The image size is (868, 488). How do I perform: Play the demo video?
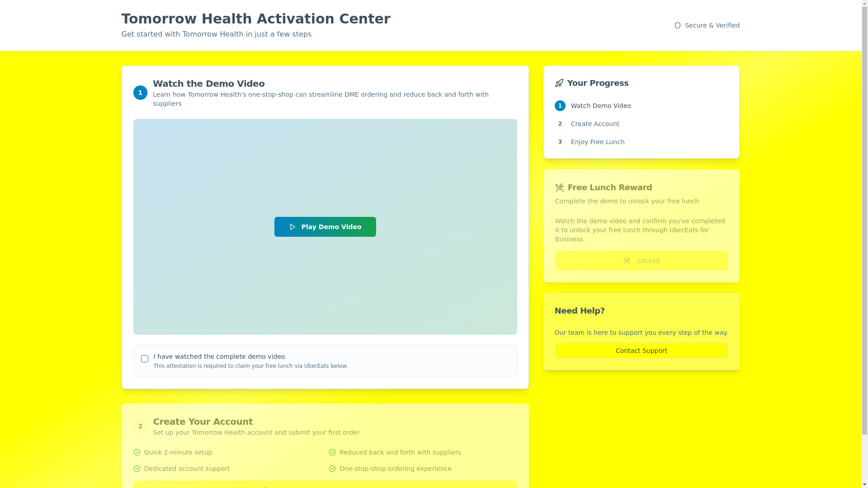(325, 227)
